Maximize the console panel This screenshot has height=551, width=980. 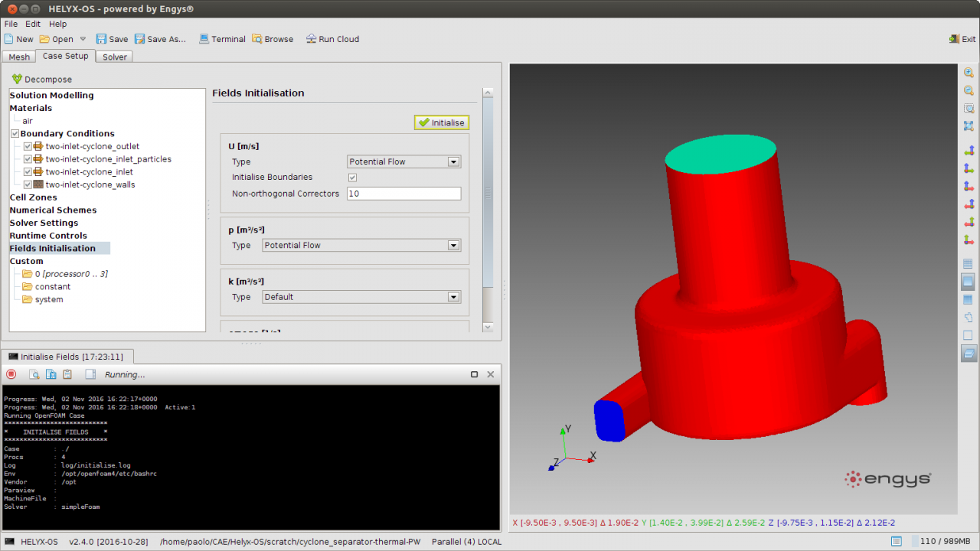(x=475, y=374)
